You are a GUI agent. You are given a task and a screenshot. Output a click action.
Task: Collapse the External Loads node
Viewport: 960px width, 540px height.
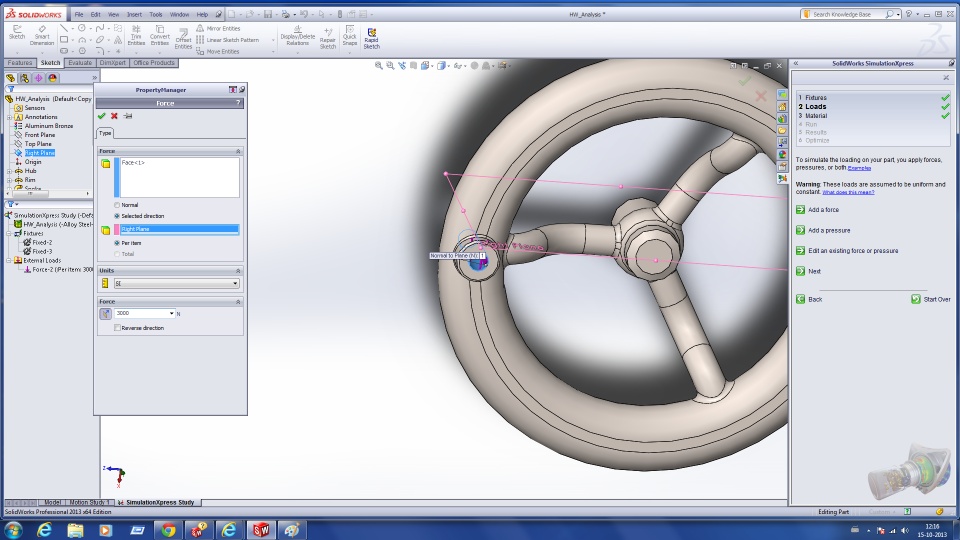point(9,260)
